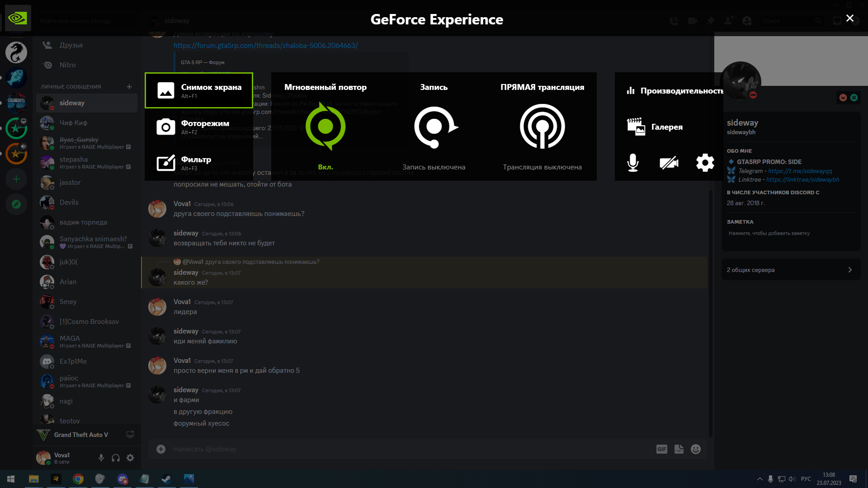Open the emoji picker
868x488 pixels.
[696, 449]
